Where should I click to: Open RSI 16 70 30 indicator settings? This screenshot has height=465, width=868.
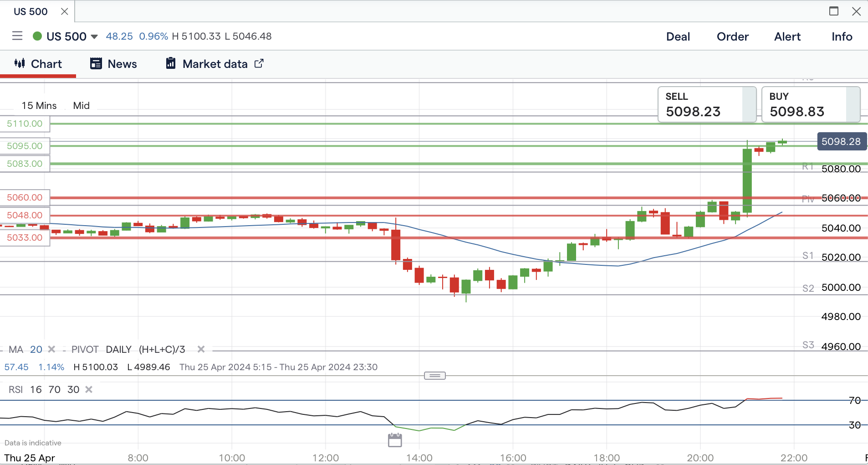point(44,389)
